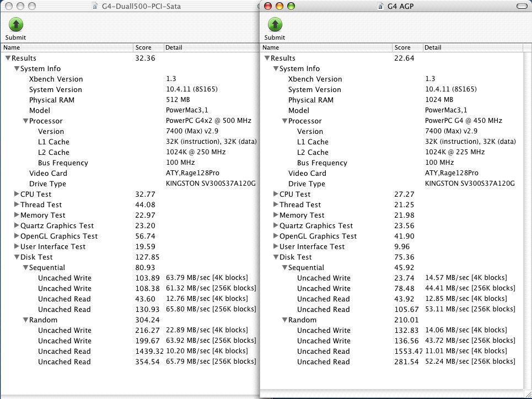Viewport: 532px width, 399px height.
Task: Toggle toolbar pill button in G4 AGP window
Action: pyautogui.click(x=523, y=6)
